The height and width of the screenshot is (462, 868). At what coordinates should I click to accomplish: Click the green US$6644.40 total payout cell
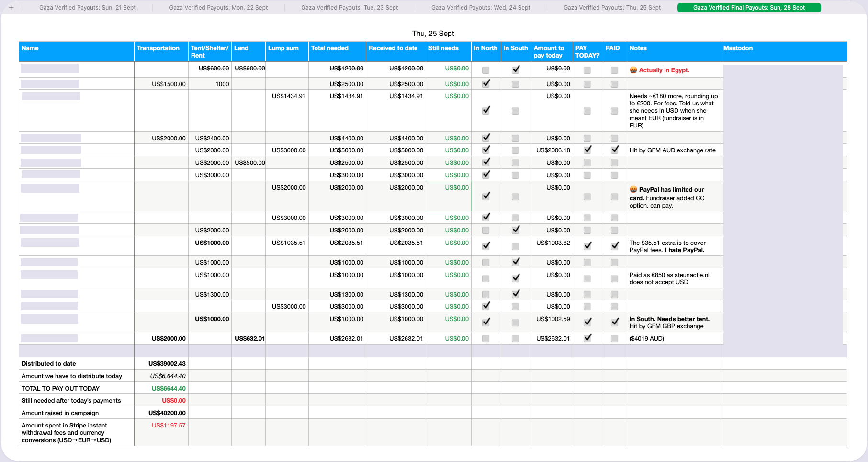(x=169, y=389)
